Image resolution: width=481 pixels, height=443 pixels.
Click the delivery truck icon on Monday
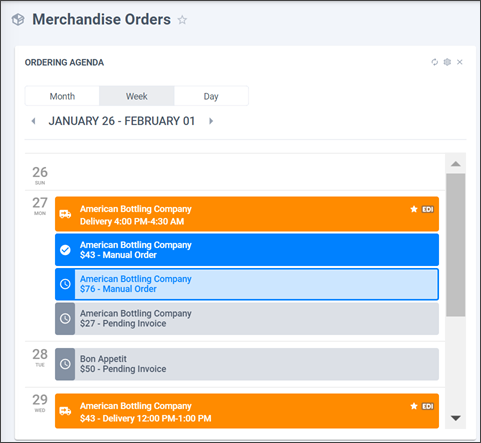65,214
